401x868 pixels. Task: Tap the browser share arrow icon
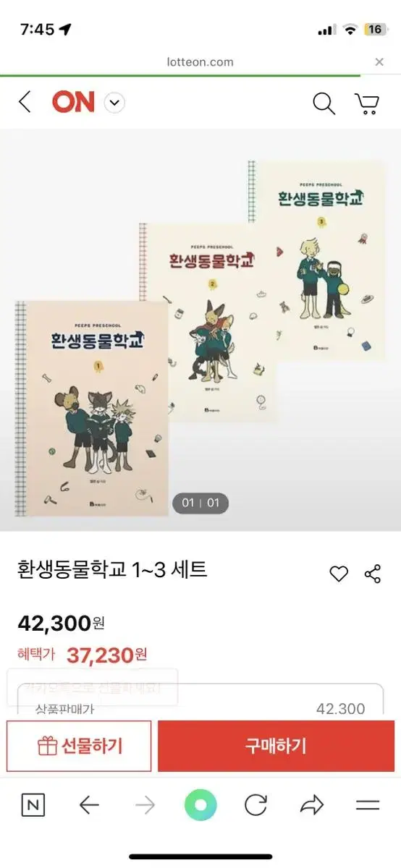[312, 805]
